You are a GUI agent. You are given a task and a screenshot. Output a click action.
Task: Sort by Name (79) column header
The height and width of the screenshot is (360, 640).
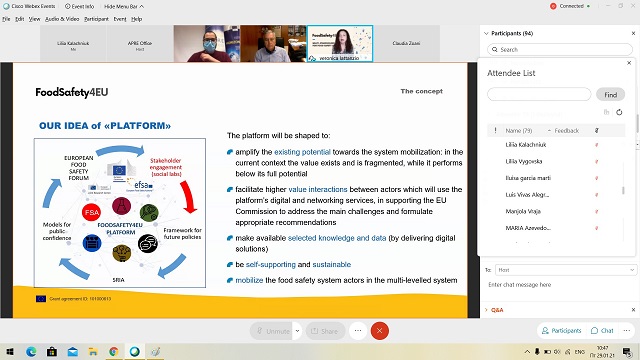pos(518,131)
